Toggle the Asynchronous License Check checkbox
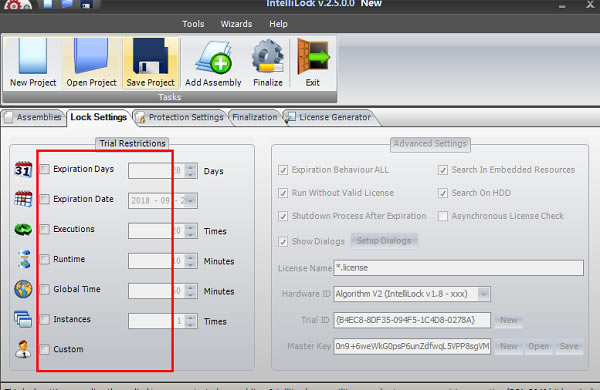This screenshot has width=600, height=390. 443,216
